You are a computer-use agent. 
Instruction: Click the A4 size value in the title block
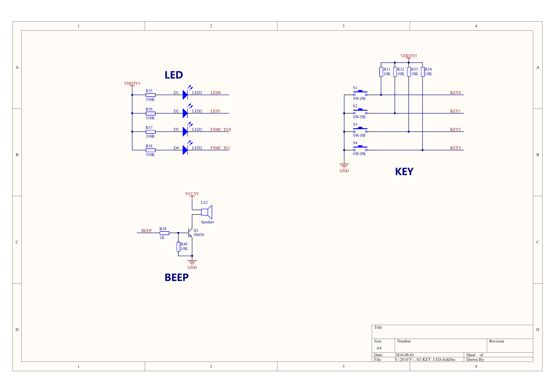coord(379,348)
